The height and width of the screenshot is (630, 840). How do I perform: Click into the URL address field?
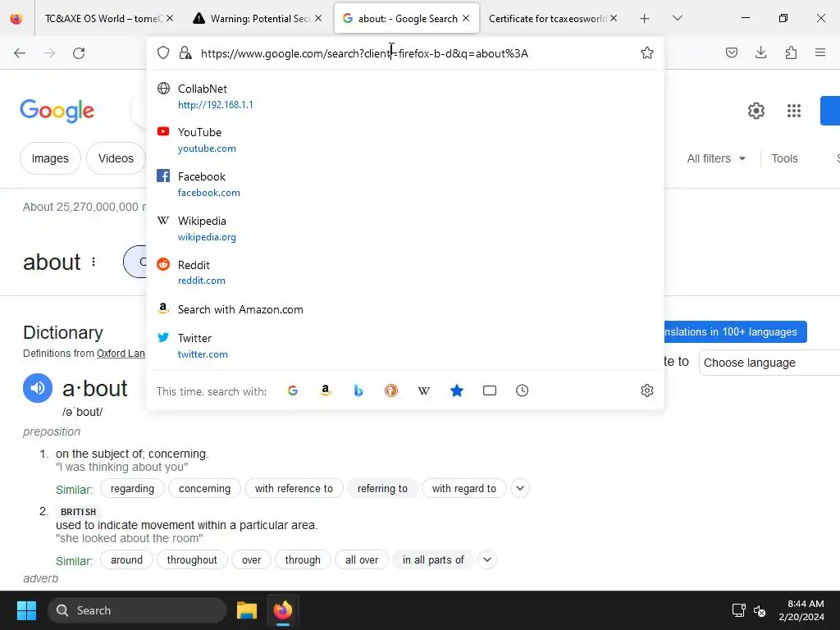pyautogui.click(x=418, y=53)
